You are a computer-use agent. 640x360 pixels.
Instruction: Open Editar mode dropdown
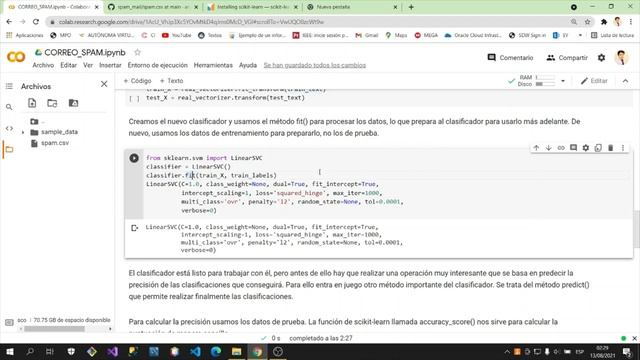(594, 81)
